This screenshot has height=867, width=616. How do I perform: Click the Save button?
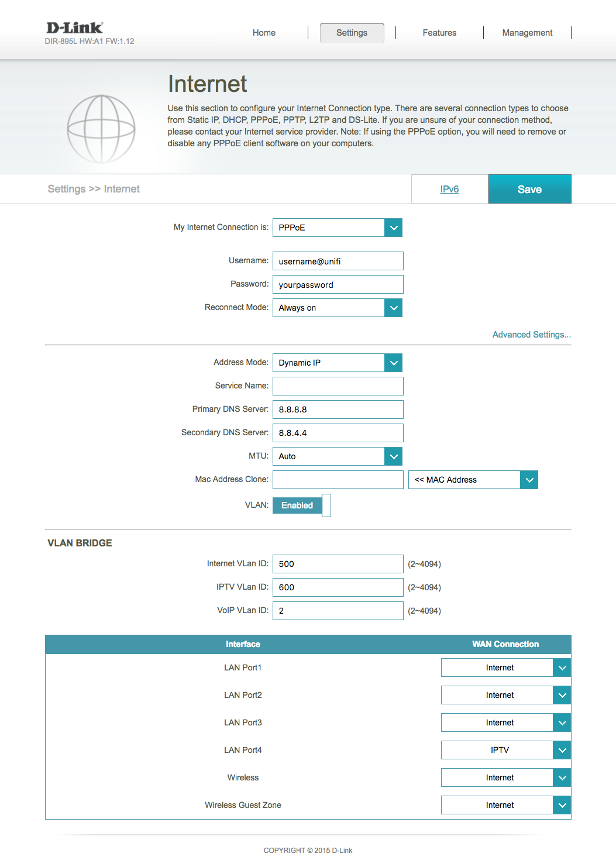point(529,189)
